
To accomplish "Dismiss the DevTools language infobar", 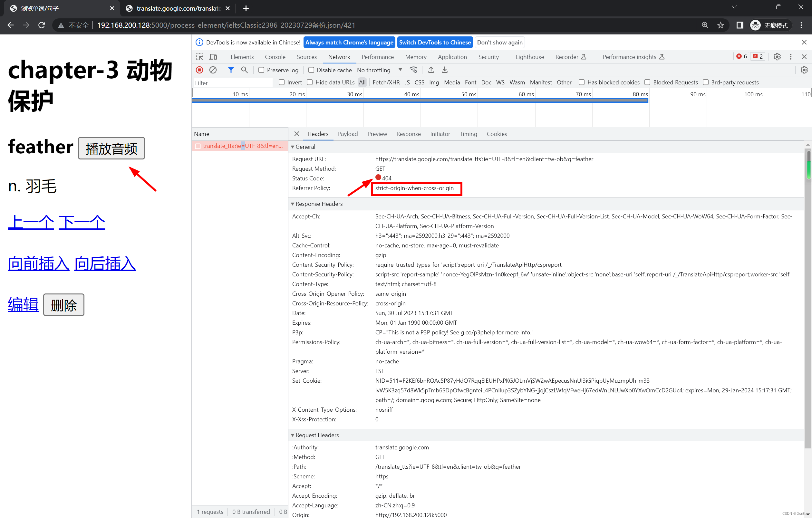I will (804, 42).
